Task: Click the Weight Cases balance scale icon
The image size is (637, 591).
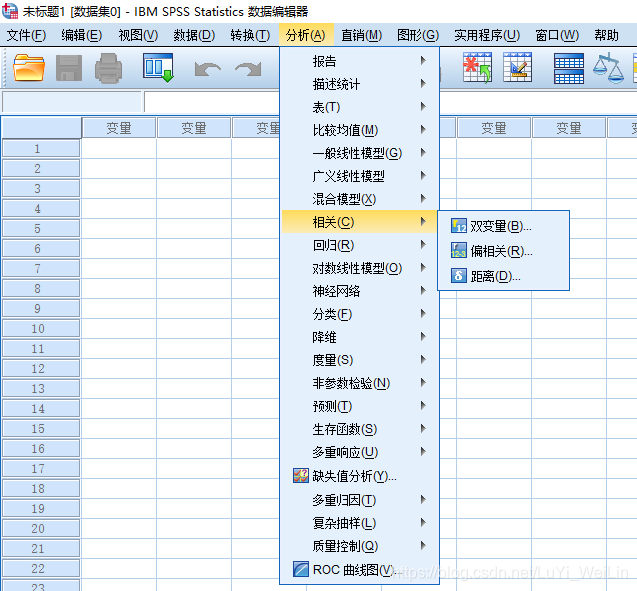Action: click(x=608, y=68)
